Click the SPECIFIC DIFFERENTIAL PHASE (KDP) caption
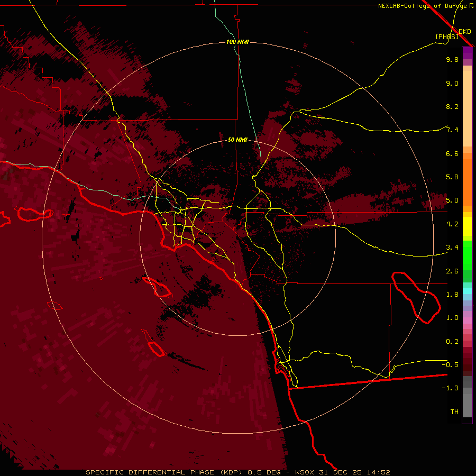 163,472
